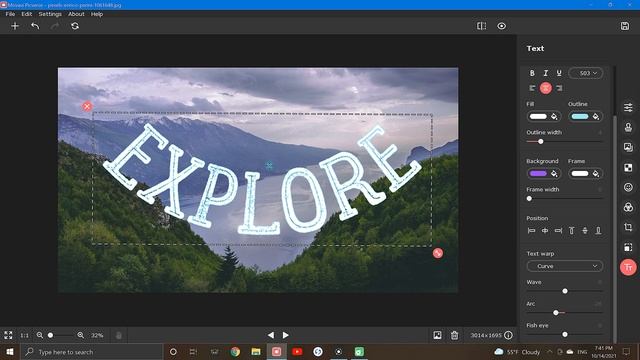The height and width of the screenshot is (360, 640).
Task: Save the image with the floppy disk icon
Action: (625, 26)
